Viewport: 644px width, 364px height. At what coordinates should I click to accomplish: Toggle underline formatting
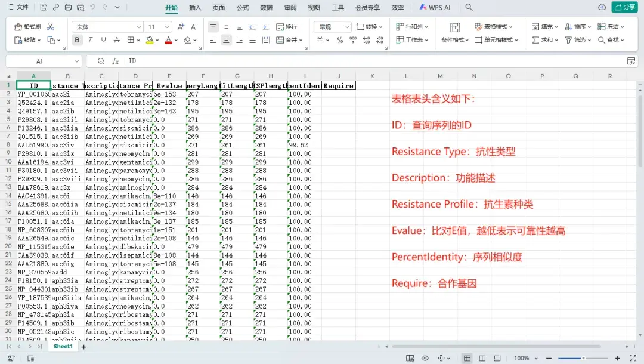102,40
